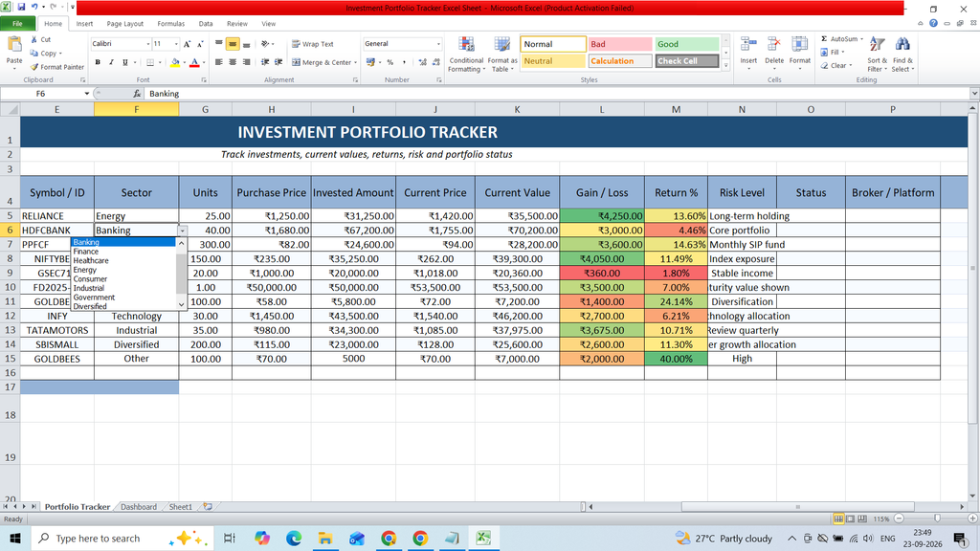980x551 pixels.
Task: Open the Name Box dropdown arrow
Action: [87, 94]
